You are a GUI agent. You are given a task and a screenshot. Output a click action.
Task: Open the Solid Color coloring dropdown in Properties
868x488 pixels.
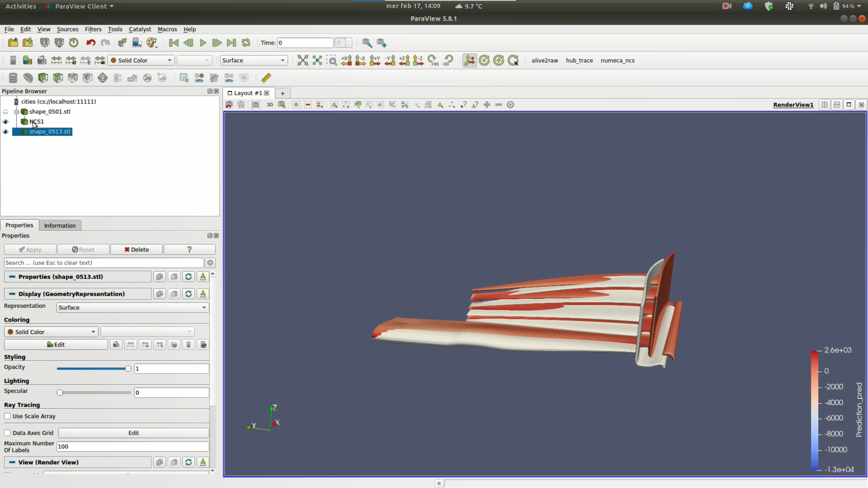point(51,332)
